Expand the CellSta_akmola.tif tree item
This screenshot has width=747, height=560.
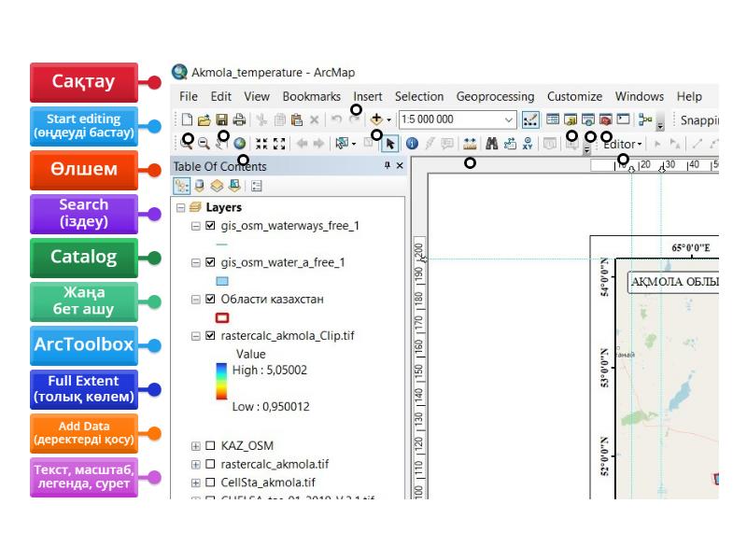194,483
